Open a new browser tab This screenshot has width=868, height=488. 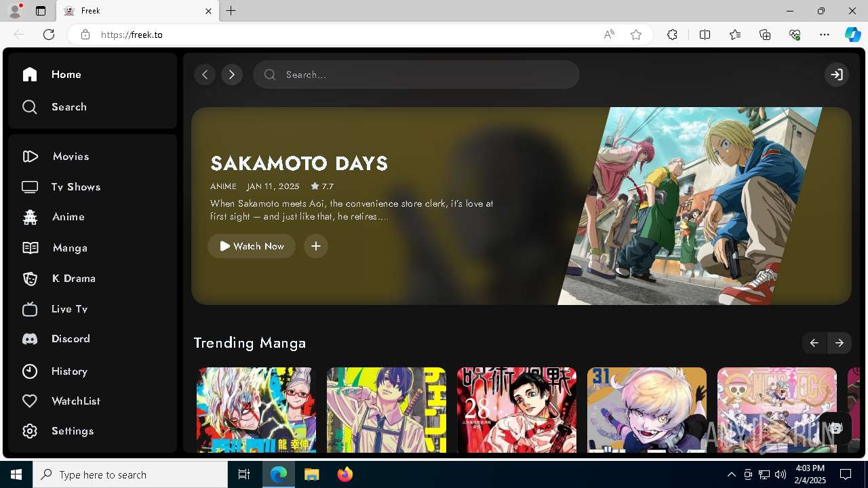coord(231,11)
